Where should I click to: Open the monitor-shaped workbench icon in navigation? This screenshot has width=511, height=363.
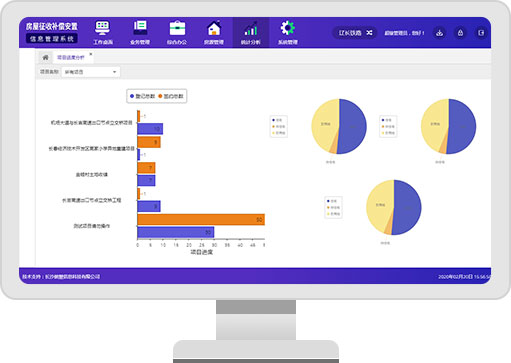click(102, 28)
